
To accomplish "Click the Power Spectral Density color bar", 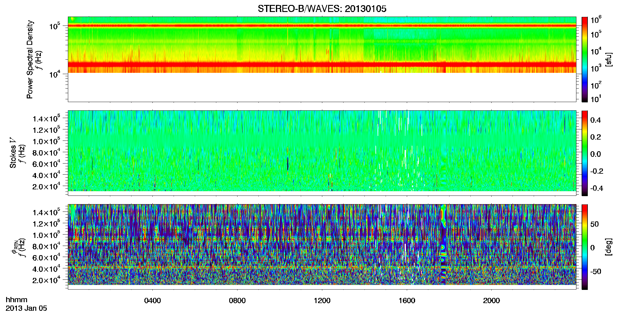I will pos(585,59).
